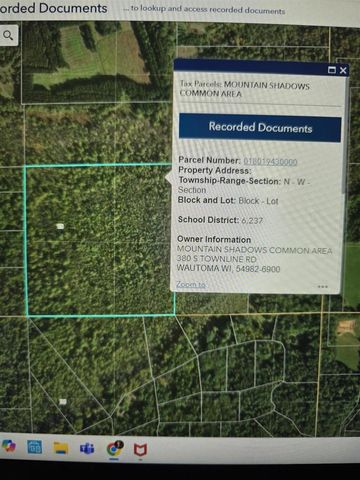Open the Recorded Documents button
This screenshot has height=480, width=360.
point(260,128)
